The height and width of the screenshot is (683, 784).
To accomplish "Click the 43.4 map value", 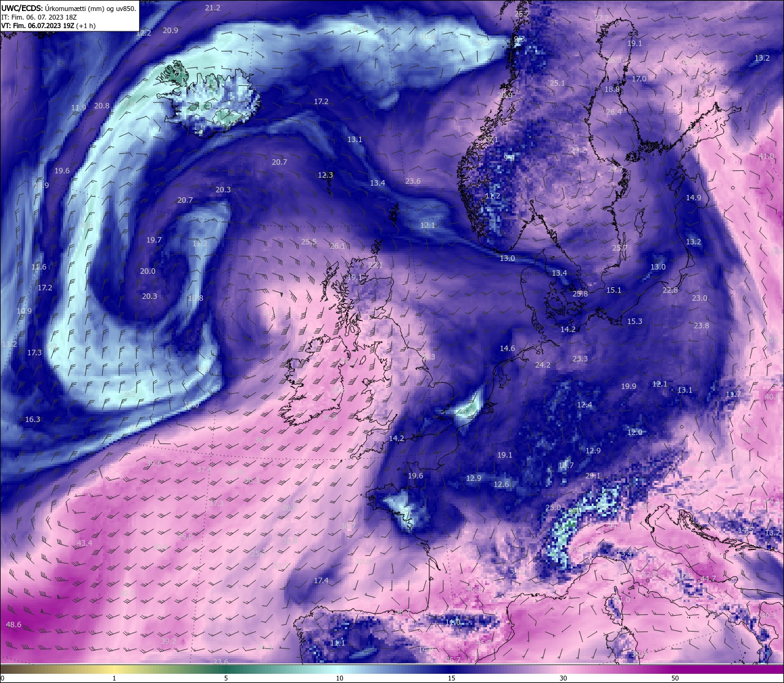I will (x=85, y=543).
